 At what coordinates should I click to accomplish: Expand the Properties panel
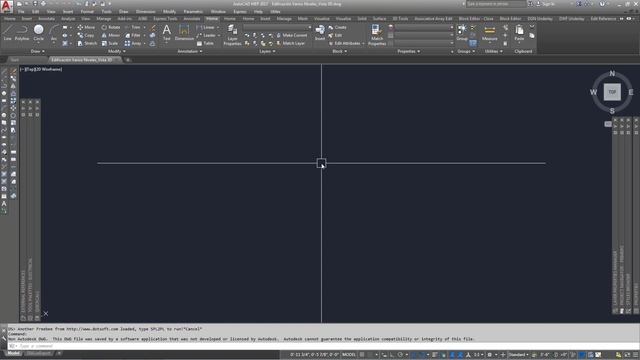pos(409,51)
